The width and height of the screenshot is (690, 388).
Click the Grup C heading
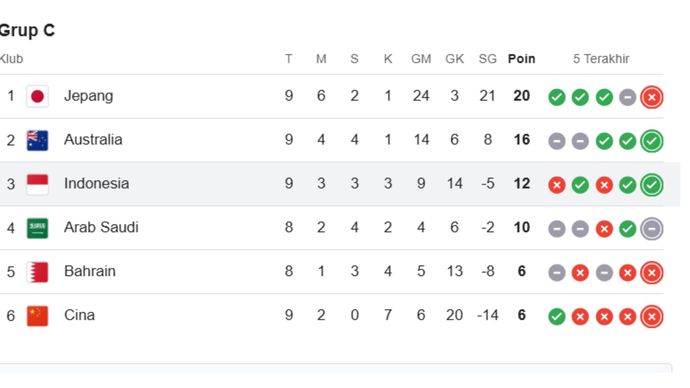pos(27,30)
